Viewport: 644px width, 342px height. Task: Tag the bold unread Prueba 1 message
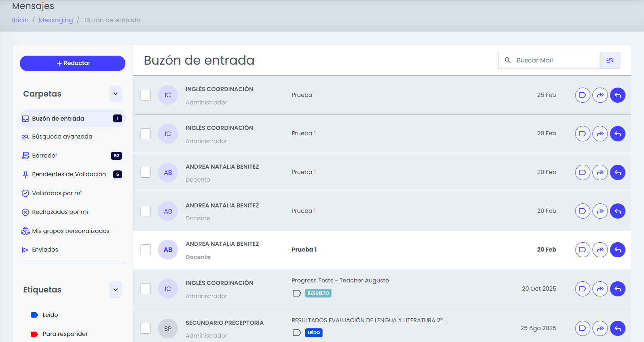[x=583, y=250]
